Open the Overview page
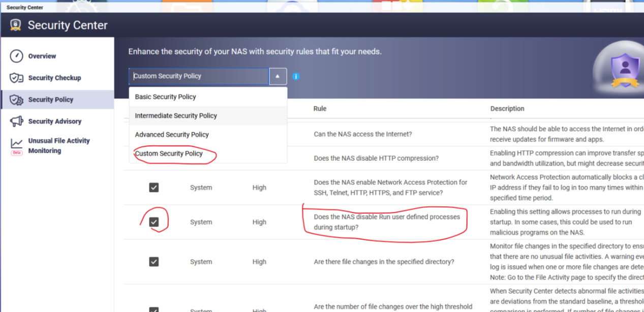This screenshot has width=644, height=312. point(42,56)
